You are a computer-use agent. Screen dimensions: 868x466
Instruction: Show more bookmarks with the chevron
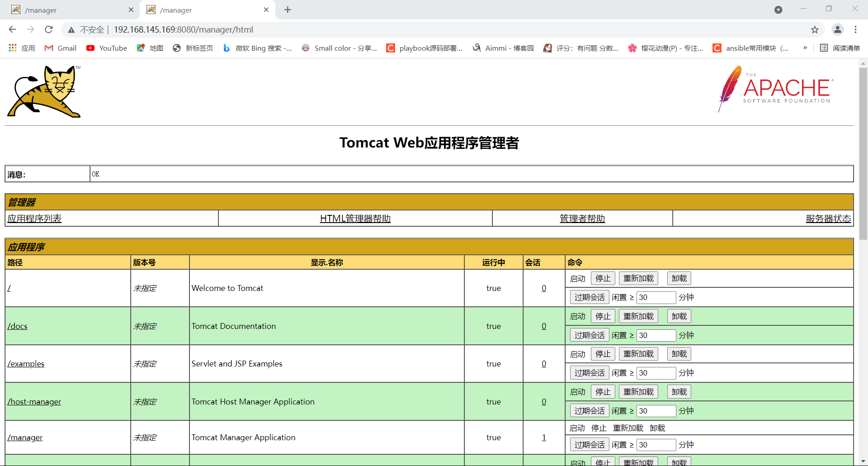coord(805,48)
